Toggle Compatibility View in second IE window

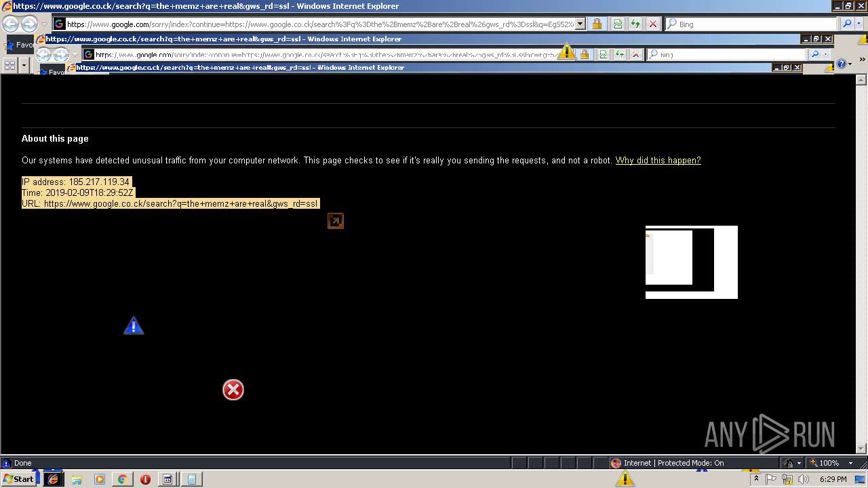603,54
